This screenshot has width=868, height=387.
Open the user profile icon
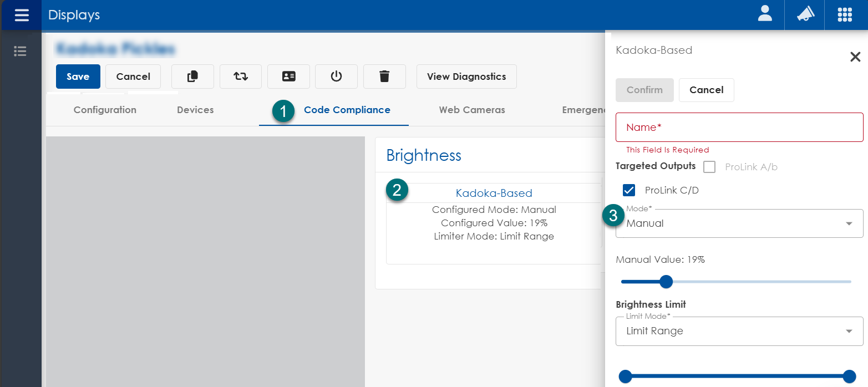765,14
